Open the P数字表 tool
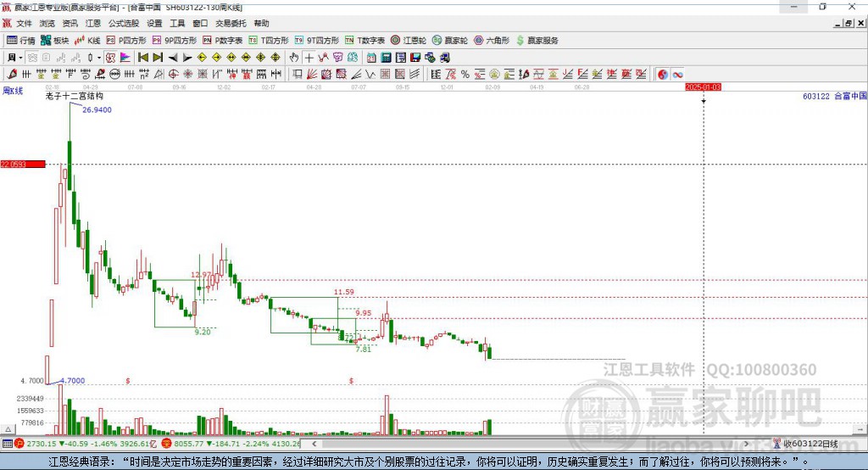Screen dimensions: 868x470 pyautogui.click(x=223, y=41)
